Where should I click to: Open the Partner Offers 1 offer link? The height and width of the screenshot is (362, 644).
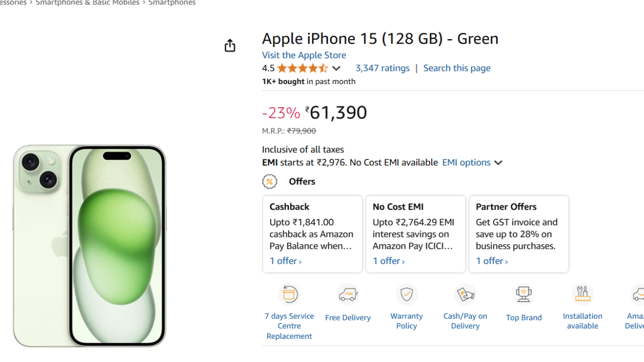click(492, 261)
